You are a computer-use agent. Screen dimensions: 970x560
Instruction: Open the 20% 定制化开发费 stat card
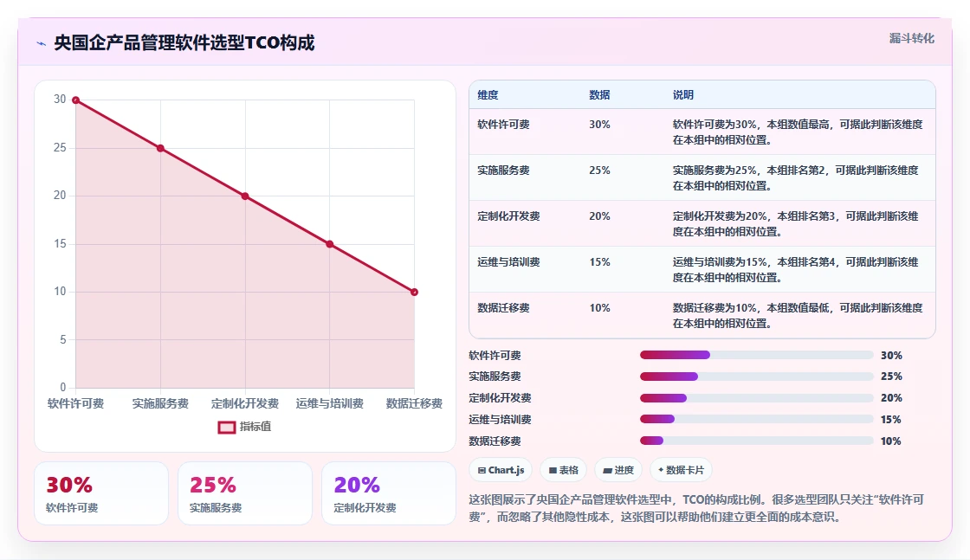tap(389, 493)
